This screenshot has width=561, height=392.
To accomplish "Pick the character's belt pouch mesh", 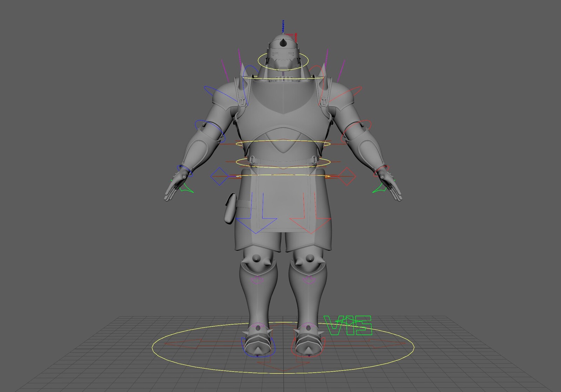I will (230, 208).
